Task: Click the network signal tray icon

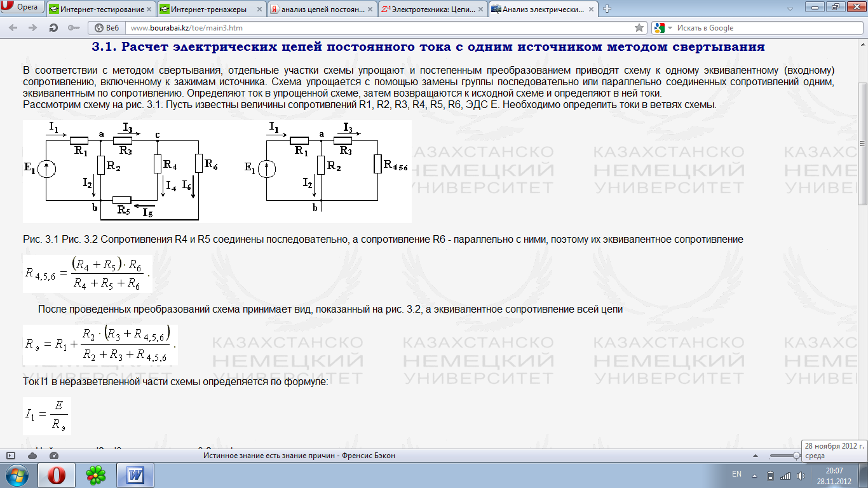Action: 785,475
